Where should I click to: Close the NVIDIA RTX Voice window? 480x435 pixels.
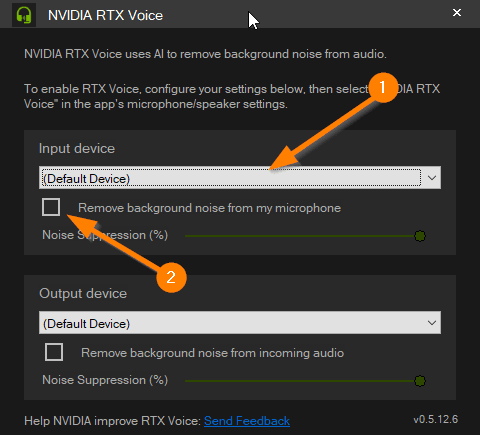[x=457, y=13]
